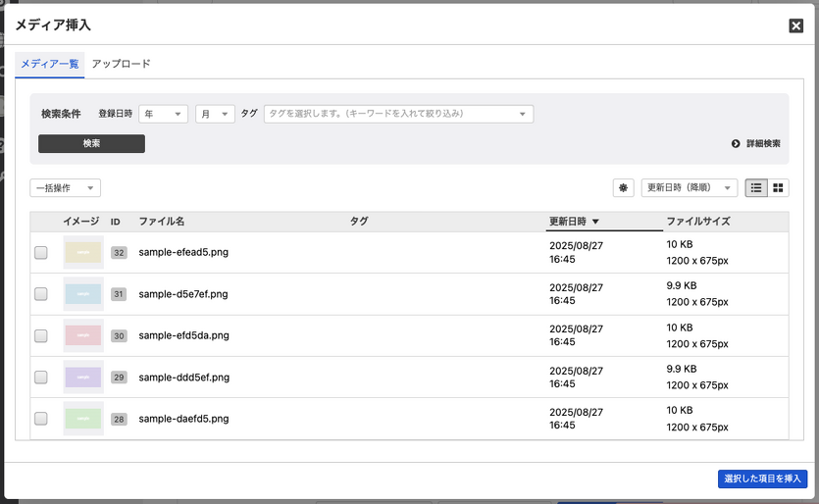The image size is (819, 504).
Task: Click 選択した項目を挿入 button
Action: pos(762,479)
